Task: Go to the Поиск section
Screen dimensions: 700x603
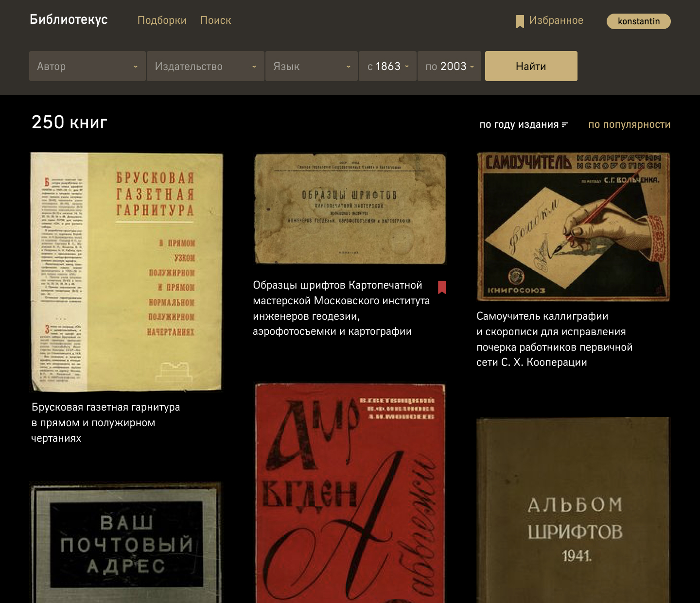Action: (215, 20)
